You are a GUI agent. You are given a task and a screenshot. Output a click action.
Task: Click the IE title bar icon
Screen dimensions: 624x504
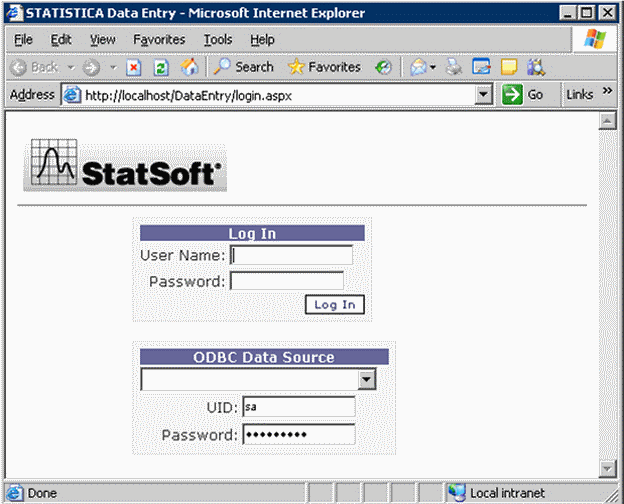(14, 13)
